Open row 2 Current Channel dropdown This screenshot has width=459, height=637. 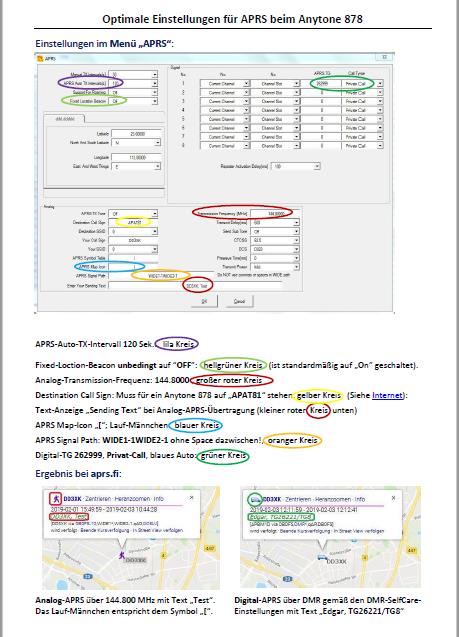click(246, 93)
